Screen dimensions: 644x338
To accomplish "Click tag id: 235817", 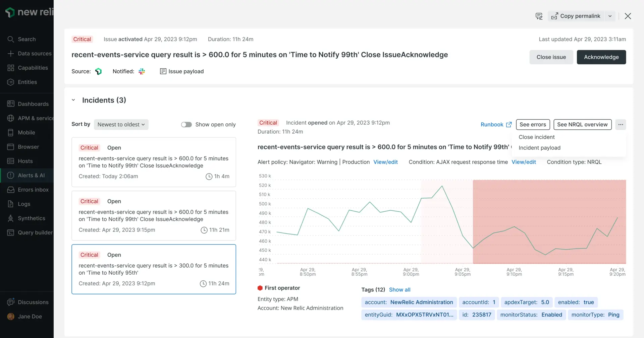I will (x=477, y=315).
